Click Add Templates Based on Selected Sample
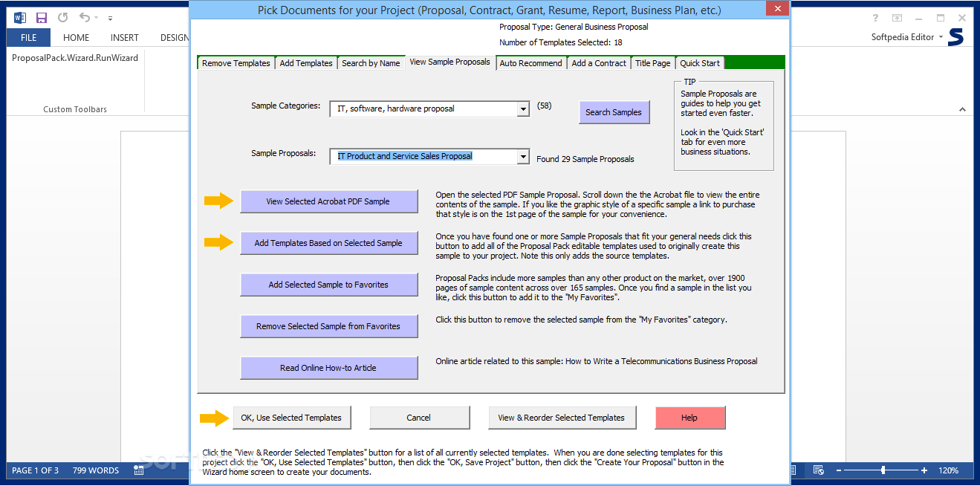Image resolution: width=980 pixels, height=486 pixels. [x=328, y=243]
